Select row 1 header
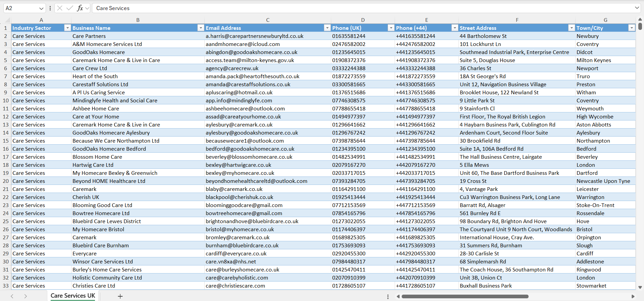 (x=5, y=28)
